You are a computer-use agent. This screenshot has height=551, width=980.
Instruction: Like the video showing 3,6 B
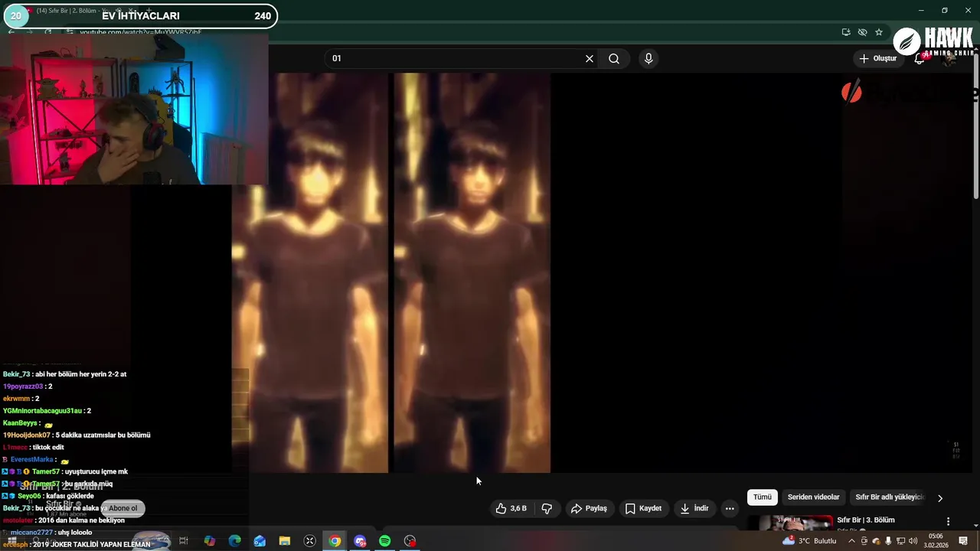click(511, 508)
